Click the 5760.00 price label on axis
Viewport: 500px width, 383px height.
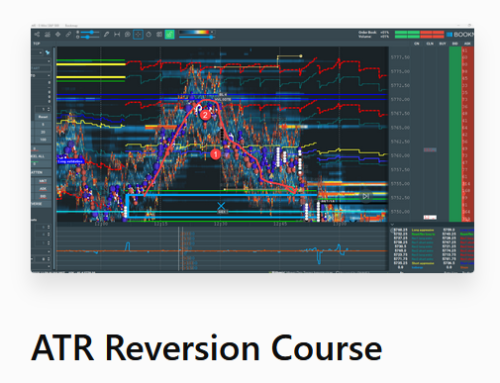(400, 156)
